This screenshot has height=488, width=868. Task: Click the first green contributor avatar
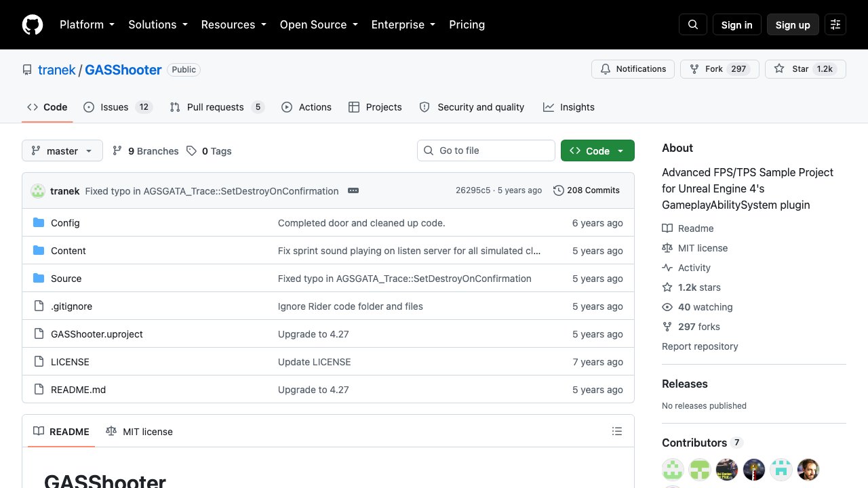point(673,470)
